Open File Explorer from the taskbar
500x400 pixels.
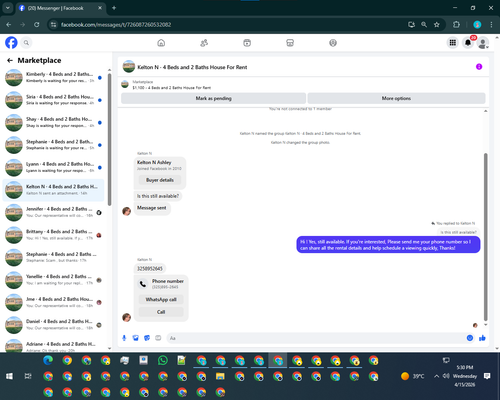[x=220, y=376]
